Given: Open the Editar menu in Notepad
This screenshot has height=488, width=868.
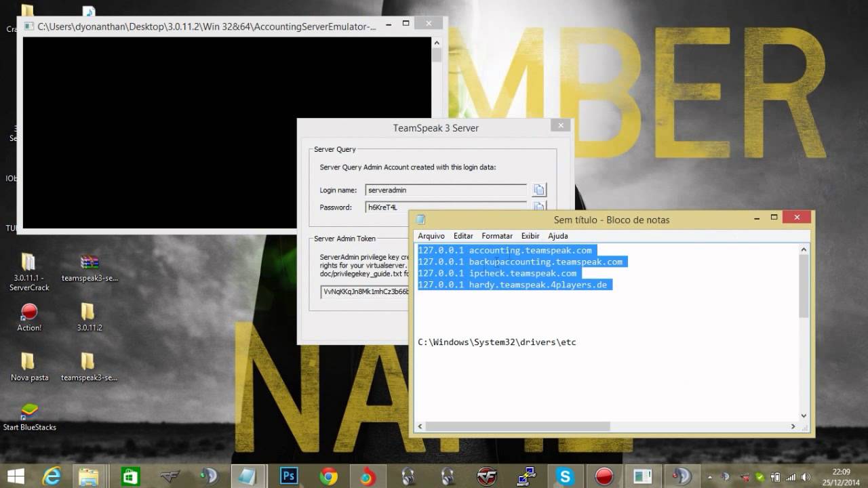Looking at the screenshot, I should tap(463, 236).
